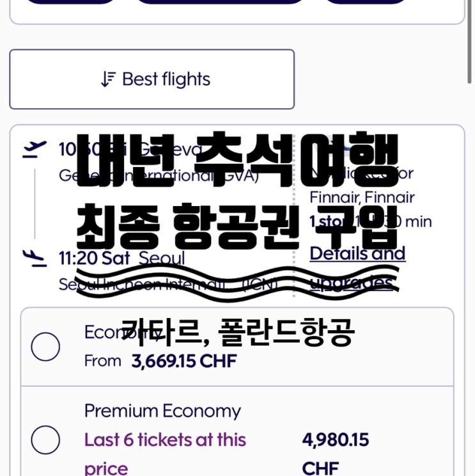Select the Economy fare radio button
The width and height of the screenshot is (475, 476).
click(x=45, y=347)
